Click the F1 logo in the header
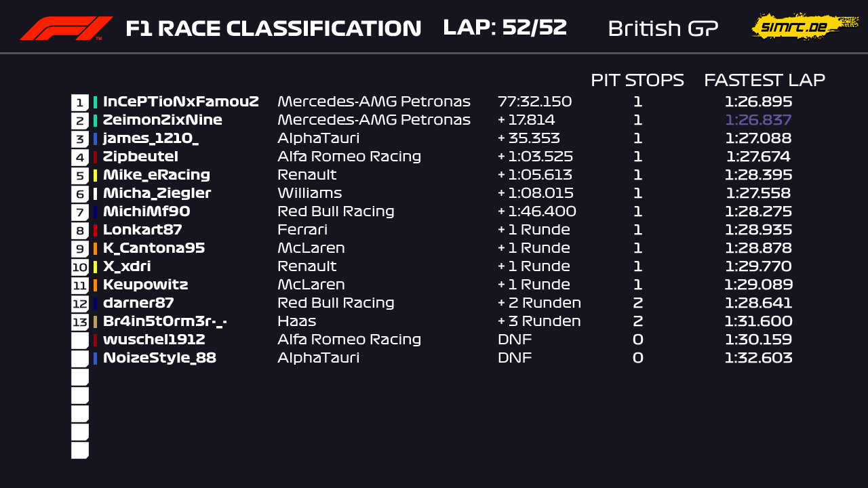868x488 pixels. [x=66, y=28]
